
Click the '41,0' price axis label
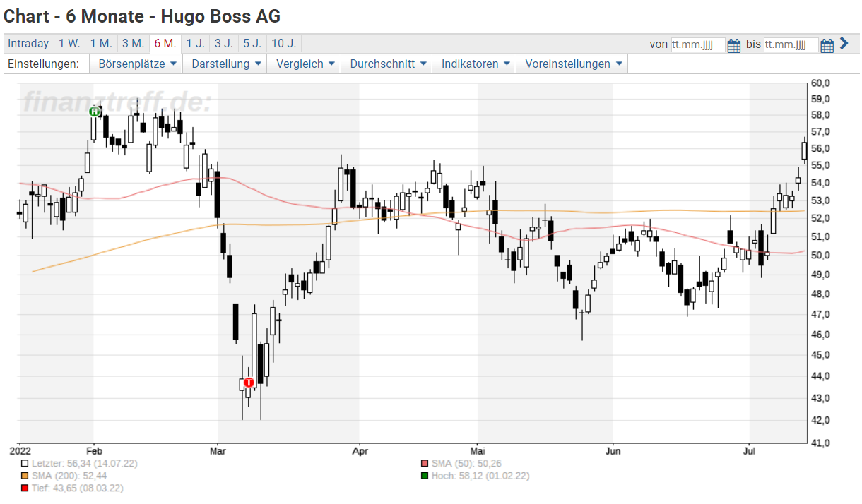pos(820,443)
